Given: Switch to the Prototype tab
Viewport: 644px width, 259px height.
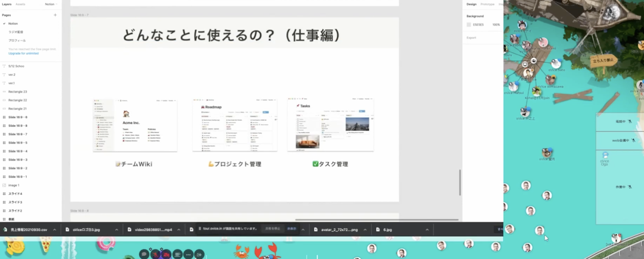Looking at the screenshot, I should tap(487, 4).
